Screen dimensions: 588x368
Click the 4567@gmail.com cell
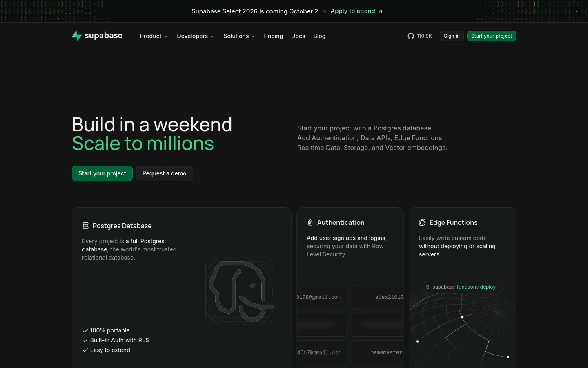click(x=322, y=352)
